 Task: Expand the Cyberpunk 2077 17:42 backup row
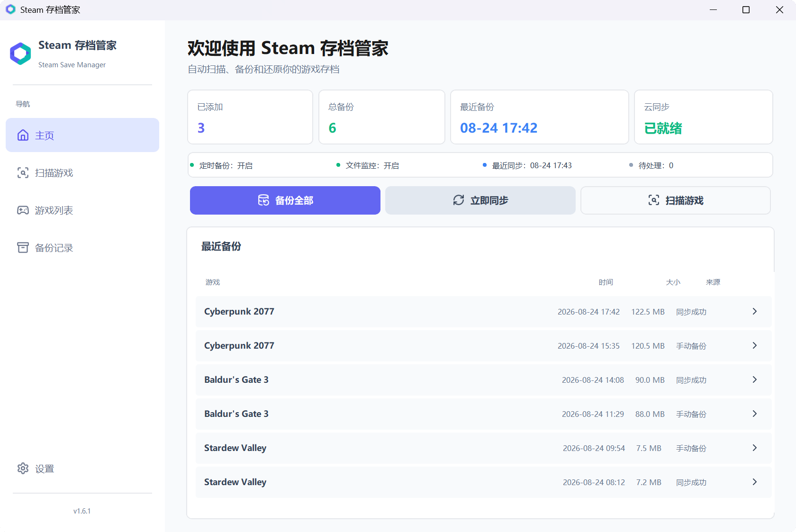(484, 312)
